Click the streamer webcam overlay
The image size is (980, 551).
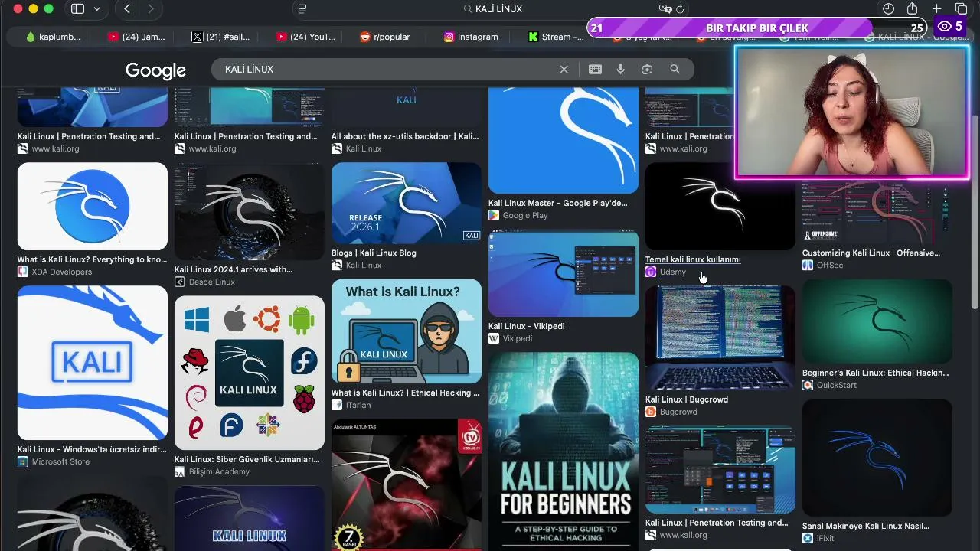click(x=852, y=112)
